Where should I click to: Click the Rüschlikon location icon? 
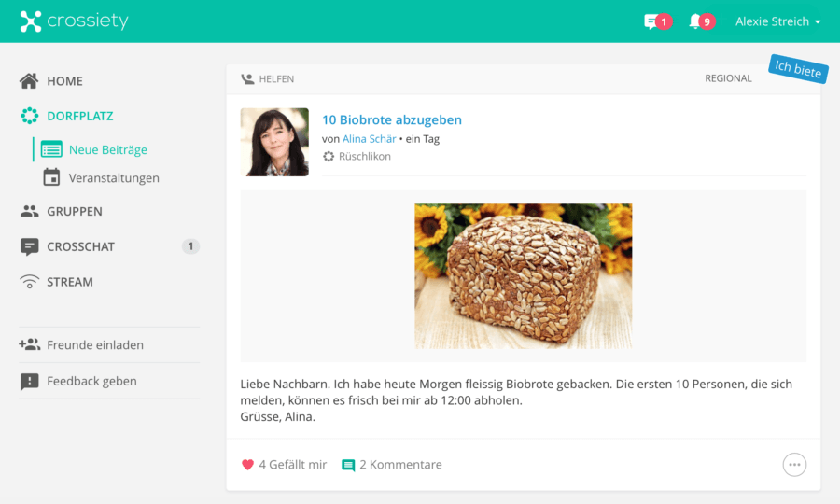coord(329,157)
